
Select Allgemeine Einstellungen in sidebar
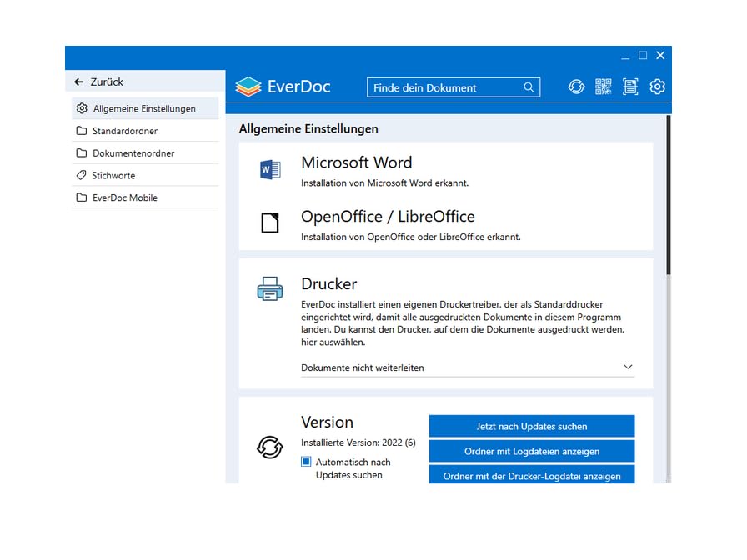click(x=145, y=108)
